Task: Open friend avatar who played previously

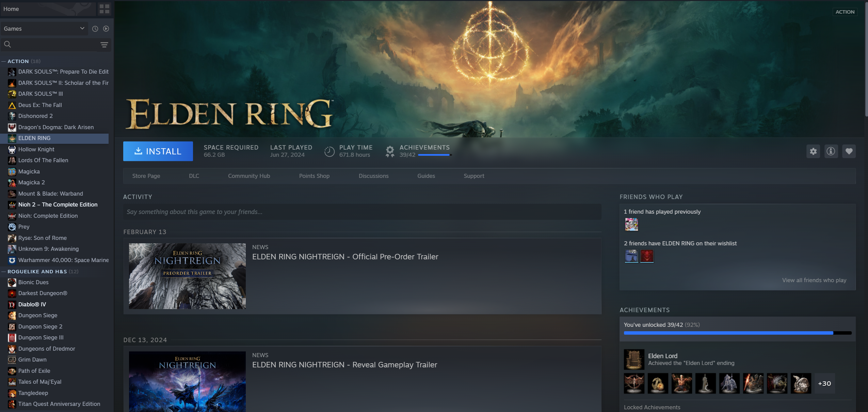Action: 631,224
